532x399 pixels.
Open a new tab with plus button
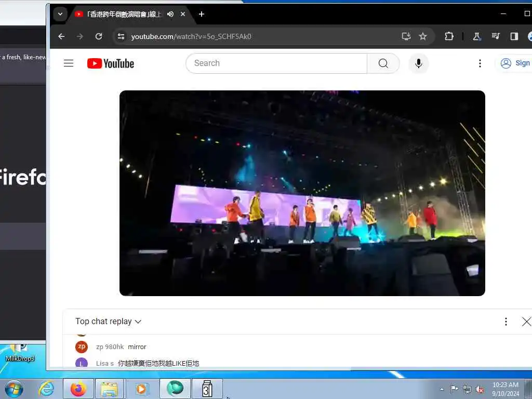tap(202, 14)
